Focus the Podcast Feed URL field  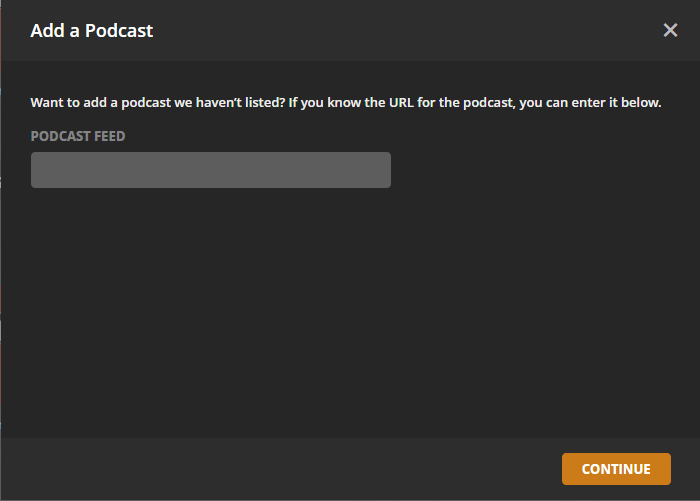click(x=211, y=170)
